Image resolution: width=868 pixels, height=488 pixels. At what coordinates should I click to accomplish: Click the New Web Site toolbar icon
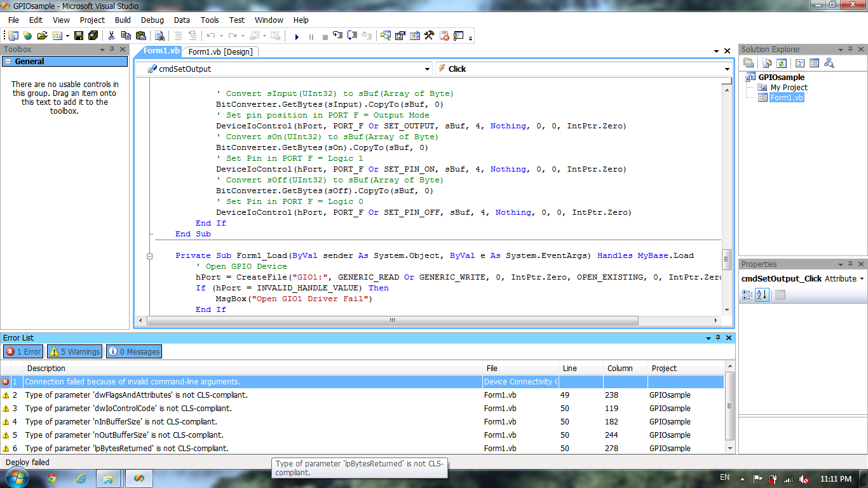tap(27, 36)
